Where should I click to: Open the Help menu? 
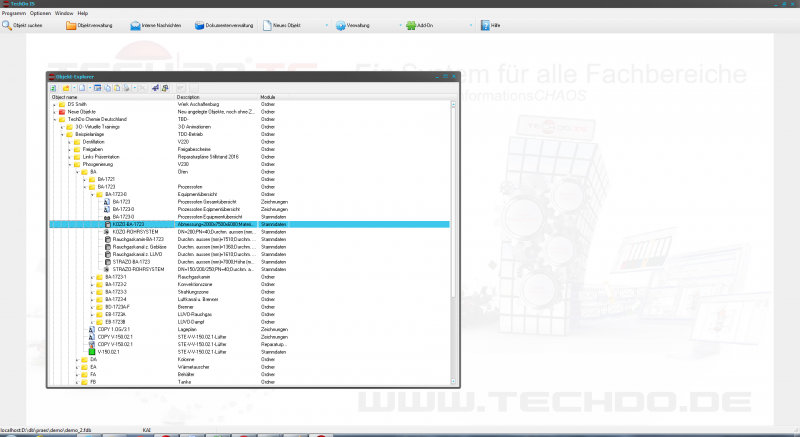coord(83,13)
